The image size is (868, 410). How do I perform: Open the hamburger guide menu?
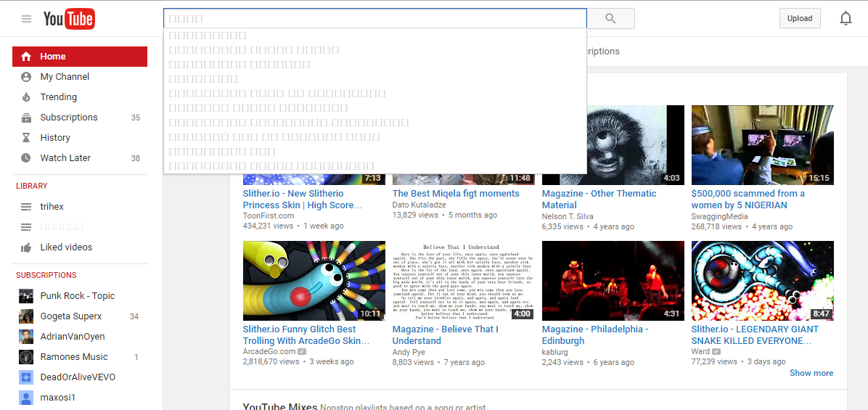pos(27,19)
